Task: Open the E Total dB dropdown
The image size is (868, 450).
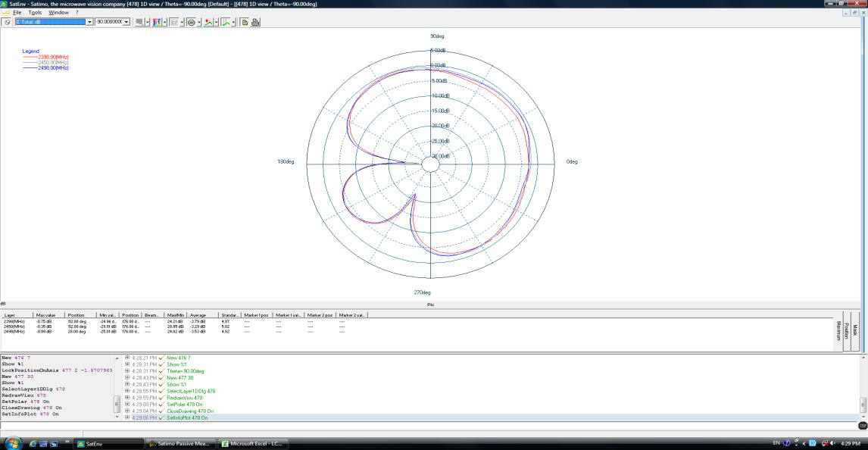Action: [x=89, y=22]
